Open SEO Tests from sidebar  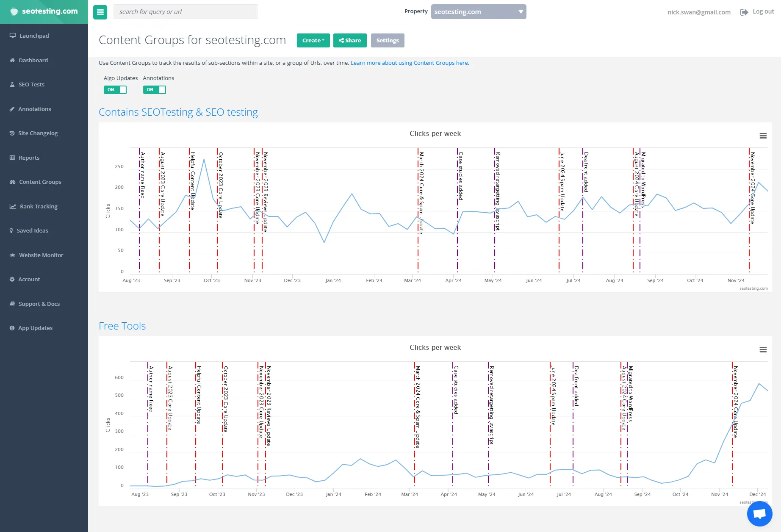[31, 84]
